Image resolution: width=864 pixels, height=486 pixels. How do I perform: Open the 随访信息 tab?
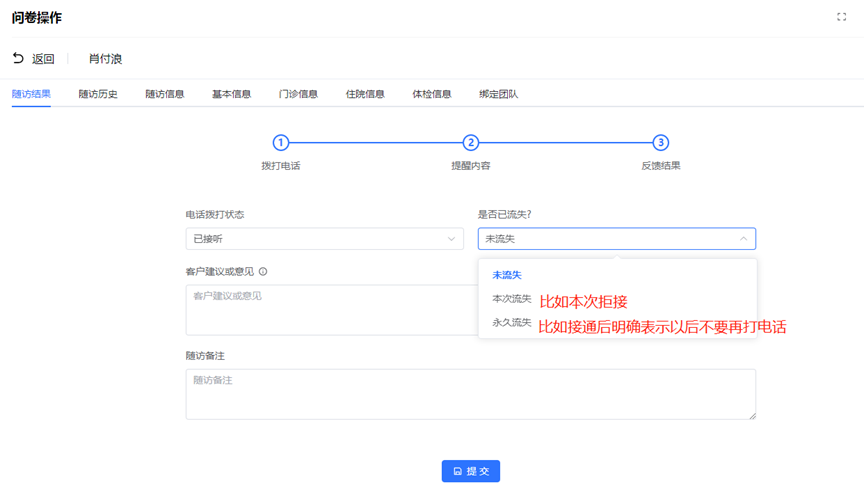tap(164, 94)
